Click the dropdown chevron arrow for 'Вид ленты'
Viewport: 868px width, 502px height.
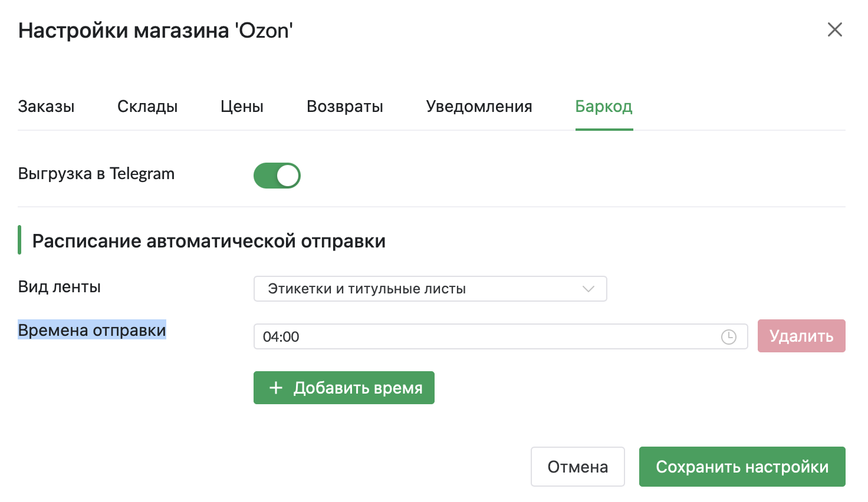click(588, 289)
